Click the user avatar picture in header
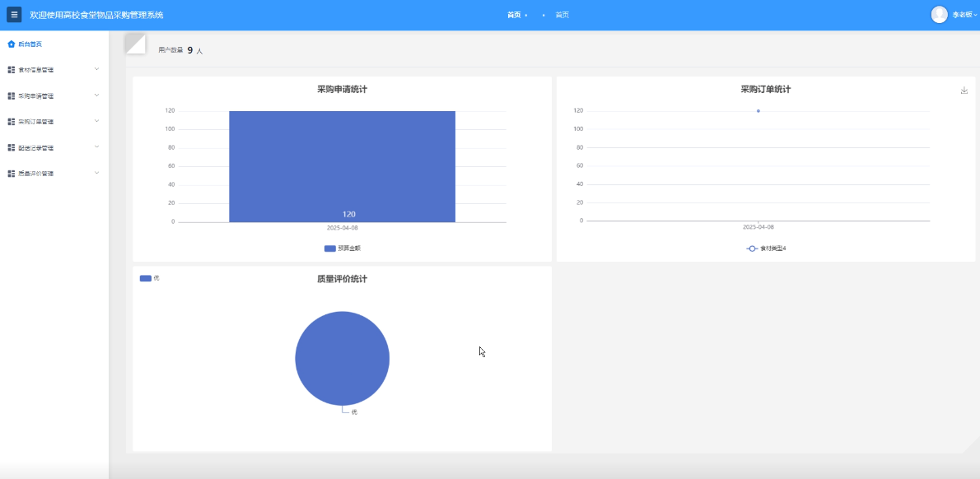This screenshot has height=479, width=980. 939,14
